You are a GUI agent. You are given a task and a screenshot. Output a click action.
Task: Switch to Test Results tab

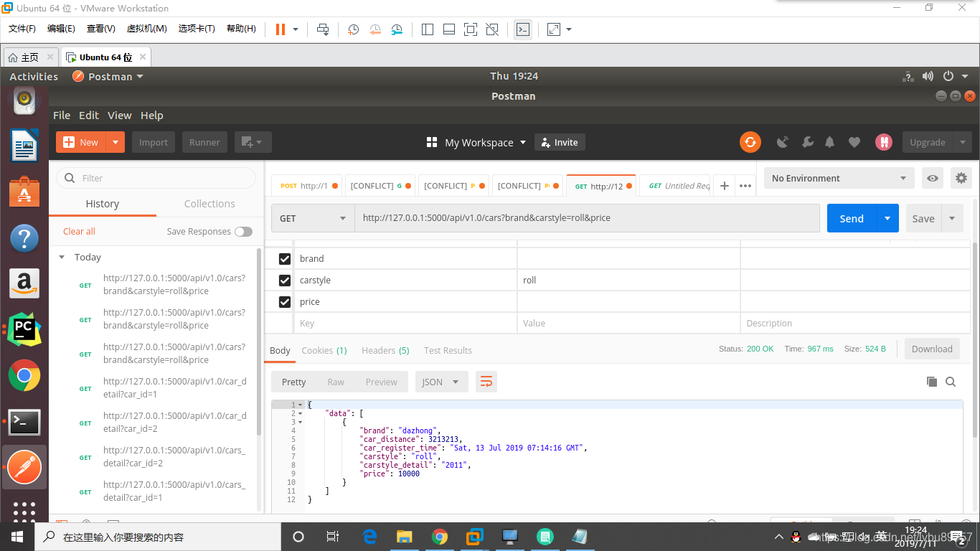coord(448,350)
